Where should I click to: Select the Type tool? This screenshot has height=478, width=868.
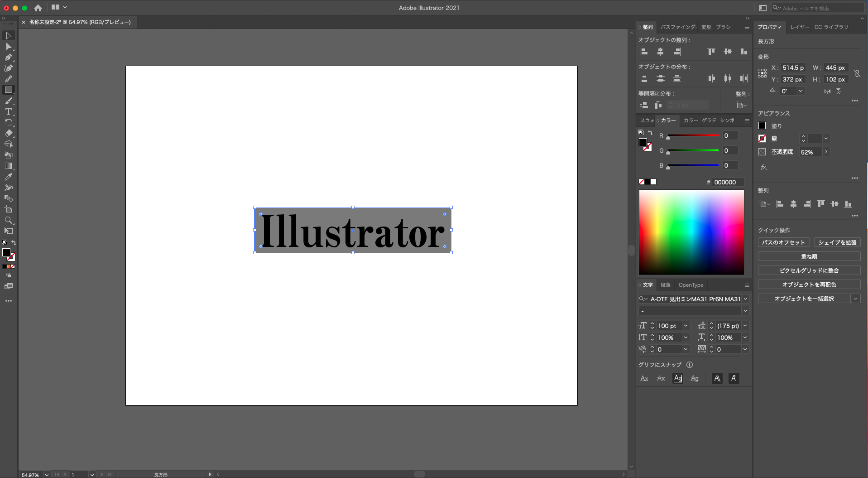[9, 111]
